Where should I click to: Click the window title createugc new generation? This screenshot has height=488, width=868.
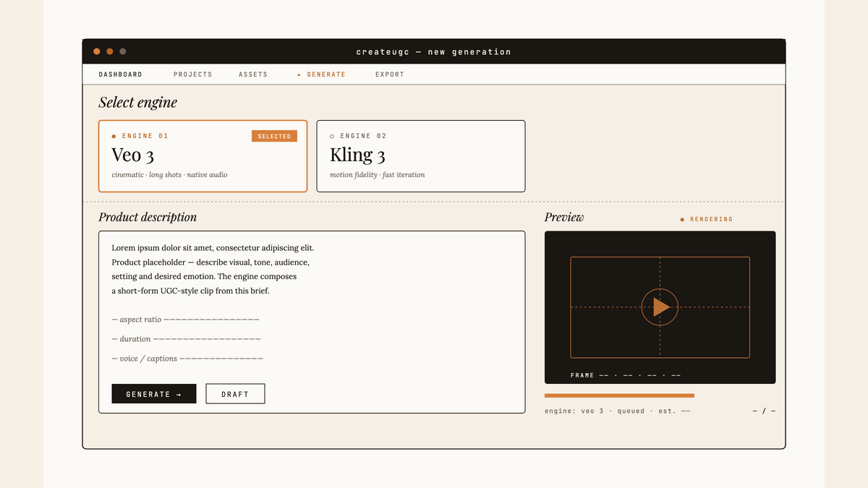pos(434,52)
